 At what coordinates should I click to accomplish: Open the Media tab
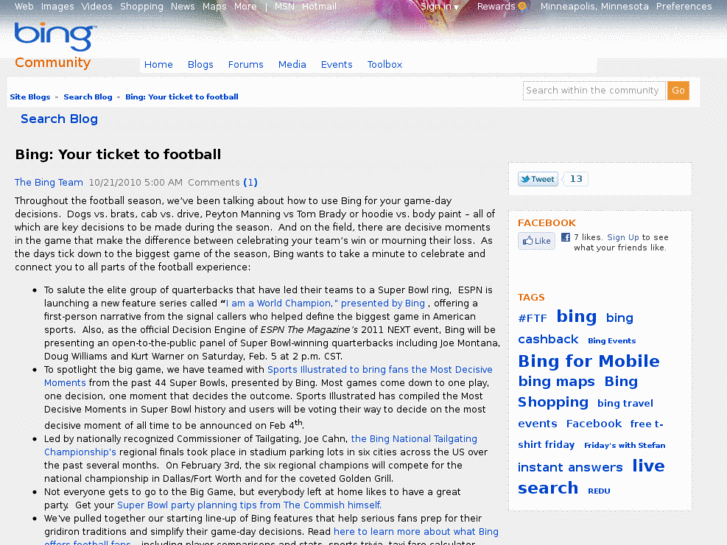tap(292, 64)
